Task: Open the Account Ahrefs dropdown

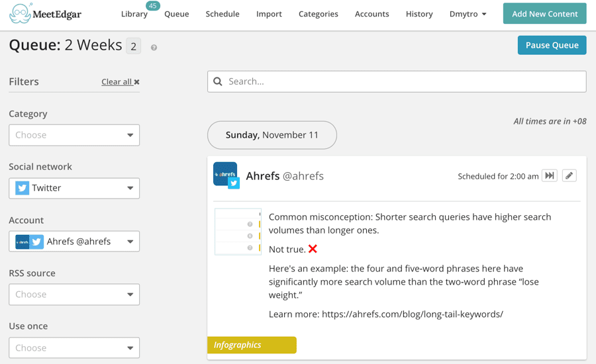Action: (74, 242)
